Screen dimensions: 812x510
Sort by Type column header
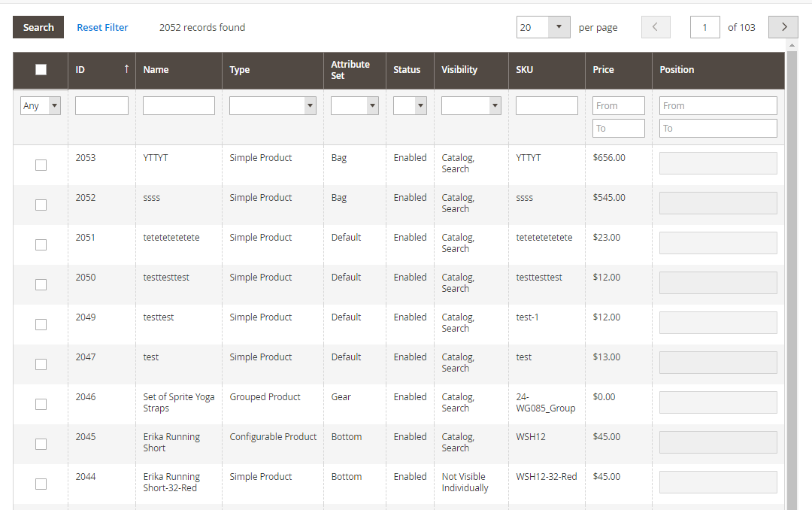point(273,70)
